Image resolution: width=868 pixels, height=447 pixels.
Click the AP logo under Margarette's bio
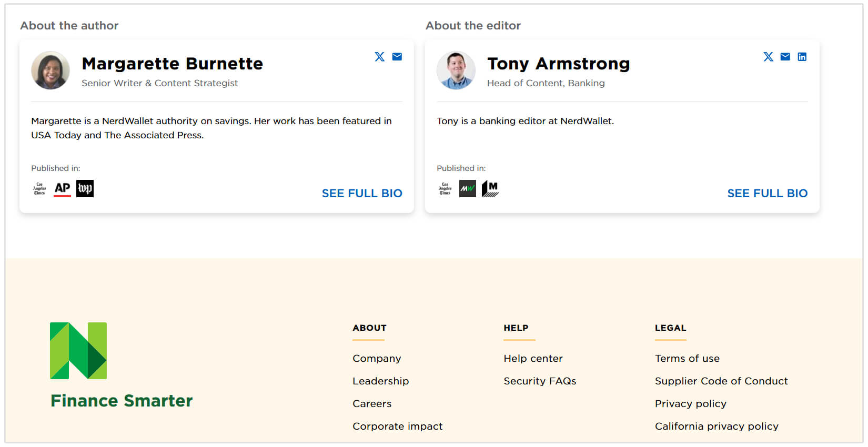tap(62, 188)
